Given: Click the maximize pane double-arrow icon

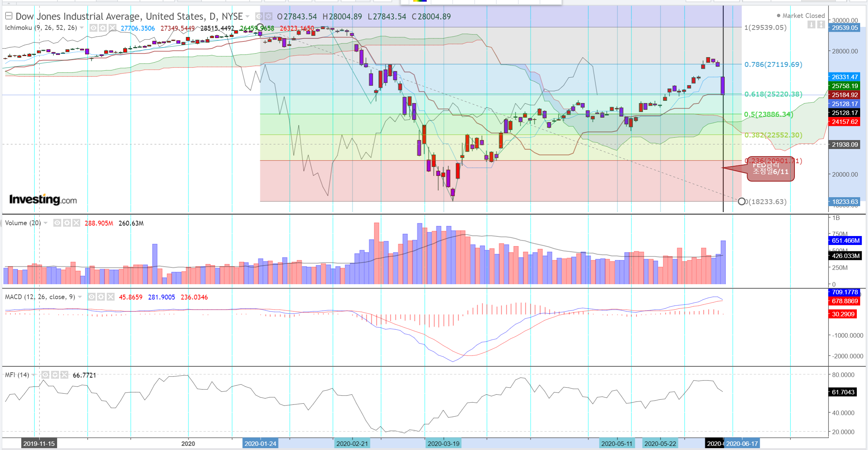Looking at the screenshot, I should coord(821,25).
